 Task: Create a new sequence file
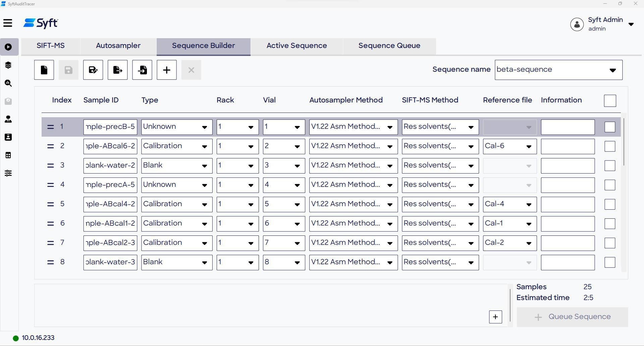(44, 70)
